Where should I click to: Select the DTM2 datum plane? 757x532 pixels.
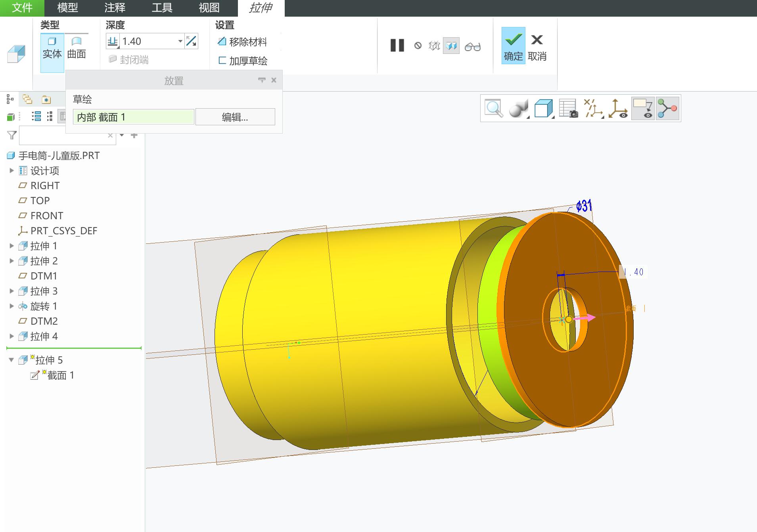coord(44,321)
